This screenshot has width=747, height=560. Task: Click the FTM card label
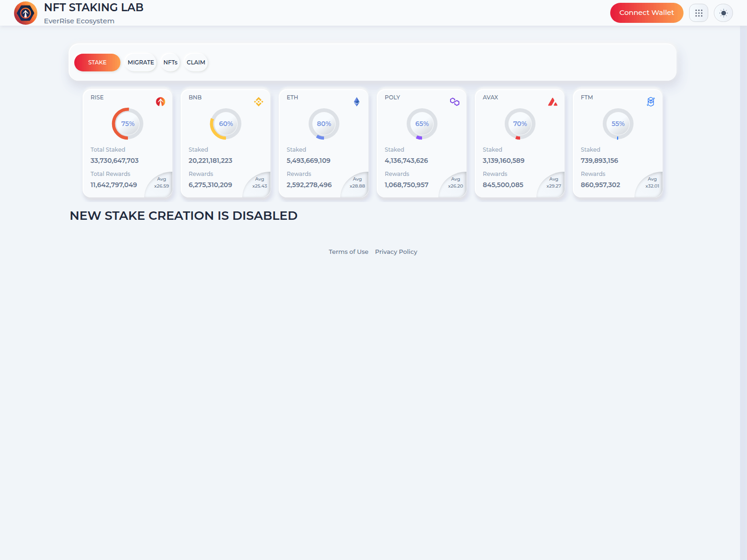(587, 98)
